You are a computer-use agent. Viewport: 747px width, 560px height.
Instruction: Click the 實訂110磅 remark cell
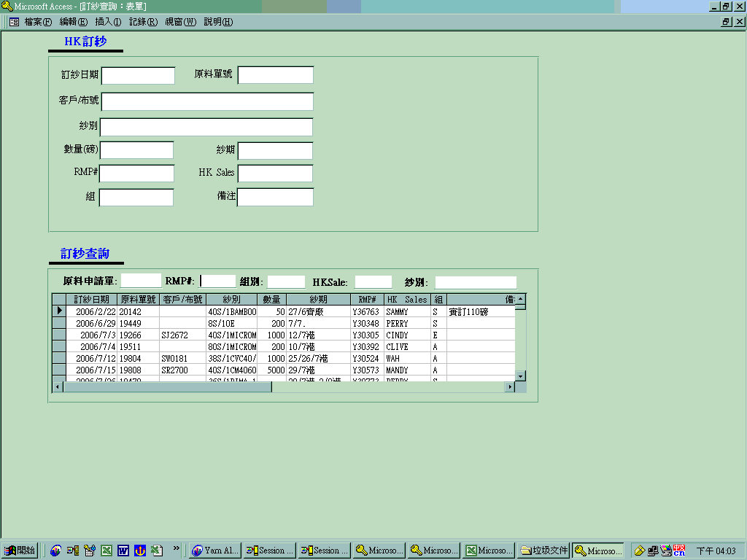click(x=481, y=311)
